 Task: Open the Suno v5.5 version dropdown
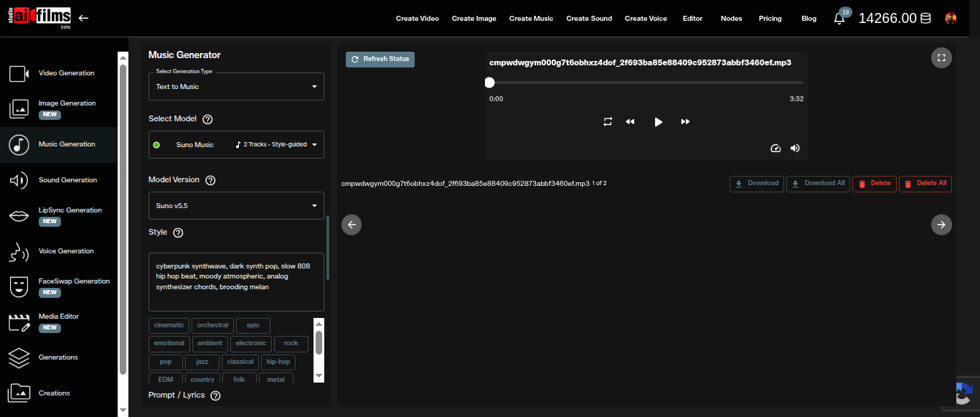pyautogui.click(x=236, y=205)
